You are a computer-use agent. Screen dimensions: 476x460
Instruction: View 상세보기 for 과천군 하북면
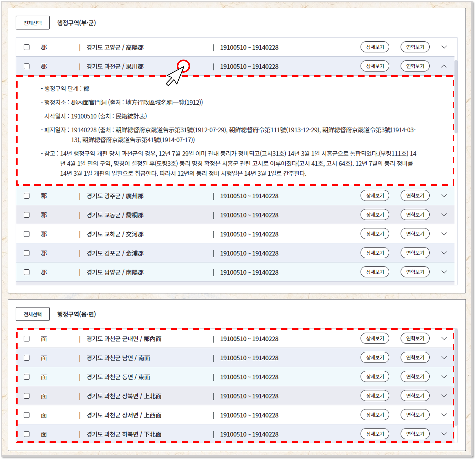click(375, 434)
